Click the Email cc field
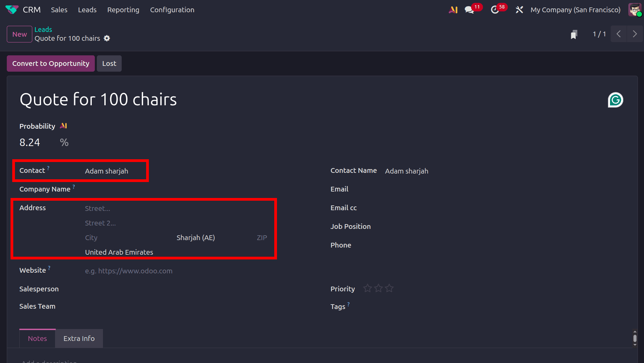The image size is (644, 363). [502, 208]
